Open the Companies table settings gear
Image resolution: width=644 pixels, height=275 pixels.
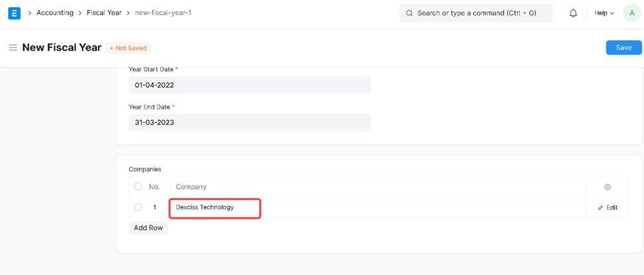(x=607, y=187)
